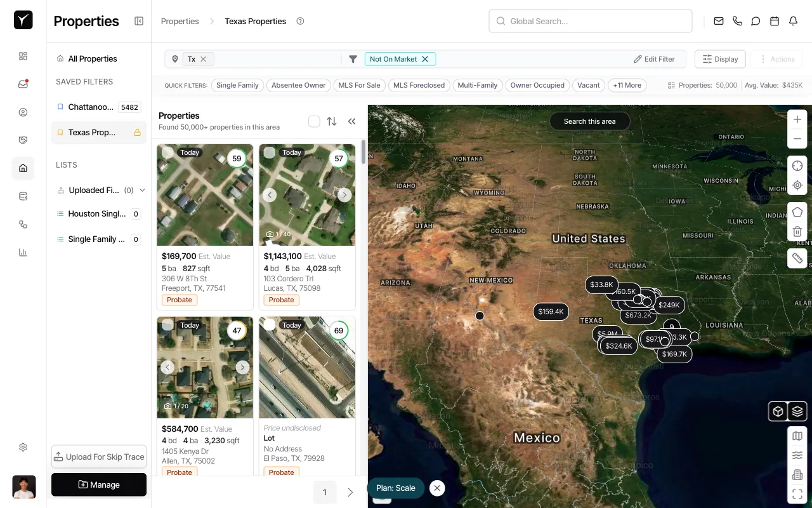Click the phone icon in header
Image resolution: width=812 pixels, height=508 pixels.
tap(737, 21)
